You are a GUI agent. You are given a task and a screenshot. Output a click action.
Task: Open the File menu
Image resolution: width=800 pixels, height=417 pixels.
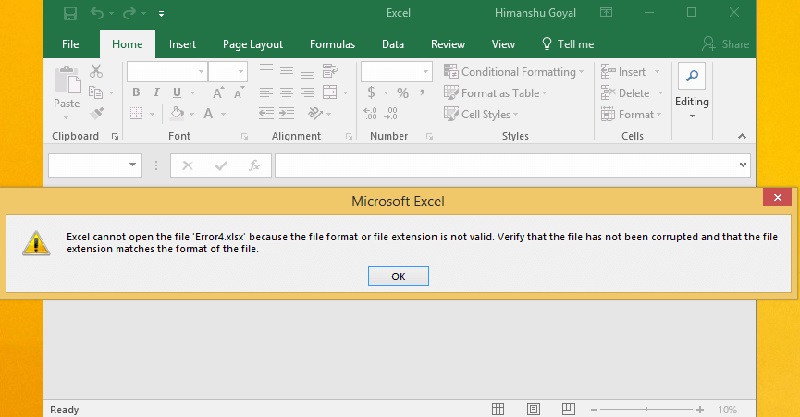[70, 44]
